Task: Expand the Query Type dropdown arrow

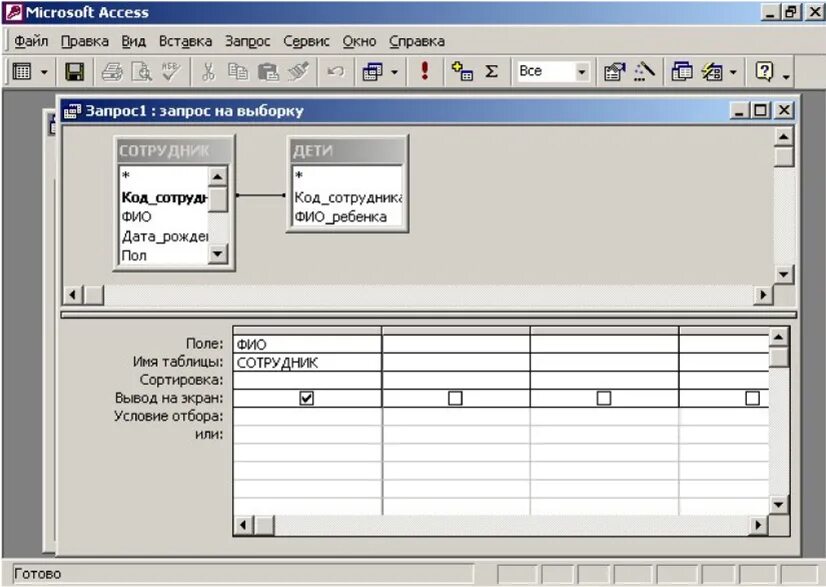Action: click(394, 72)
